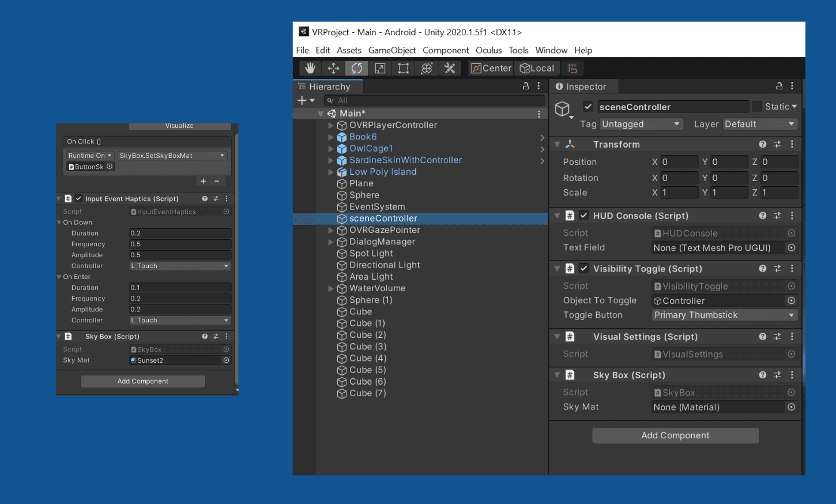Switch to the Inspector tab

click(x=583, y=86)
